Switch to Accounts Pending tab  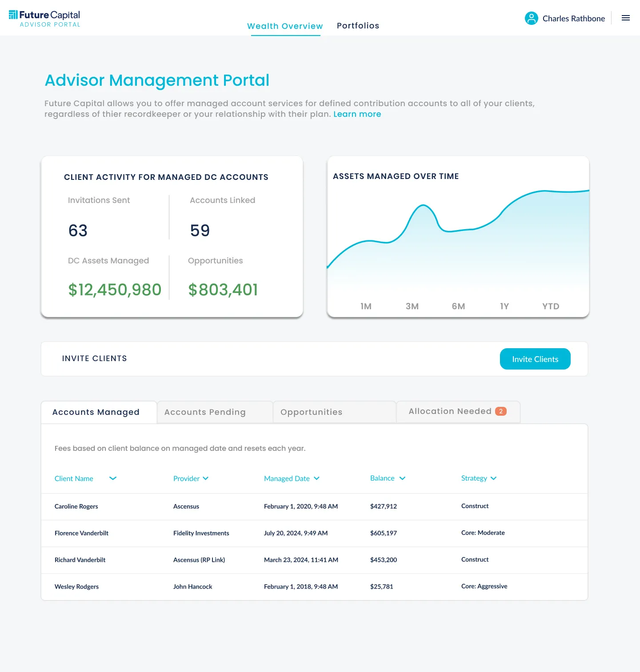(x=215, y=412)
